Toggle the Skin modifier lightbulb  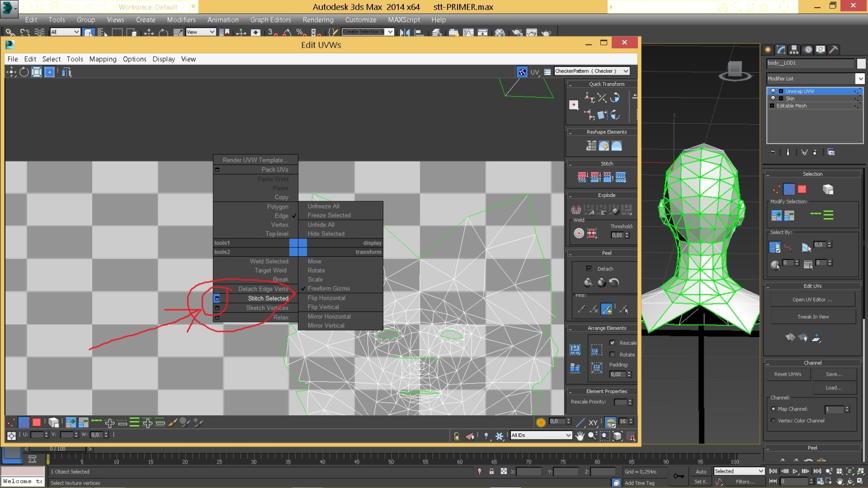774,98
